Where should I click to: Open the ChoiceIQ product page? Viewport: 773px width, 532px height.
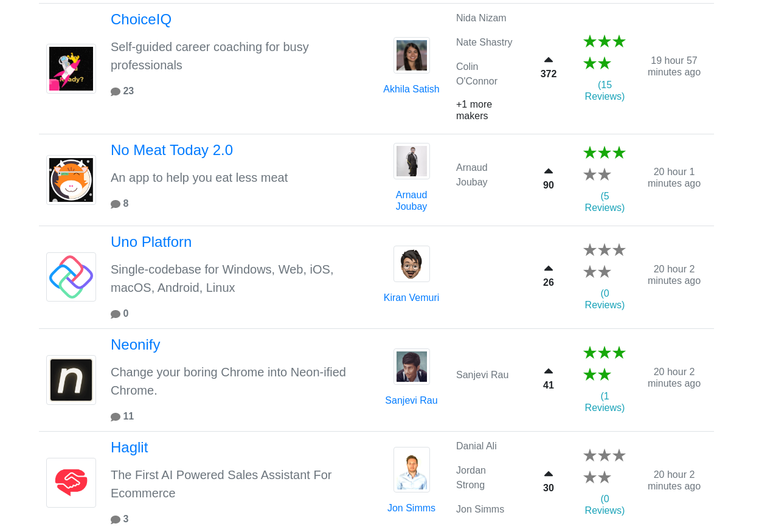[x=141, y=18]
